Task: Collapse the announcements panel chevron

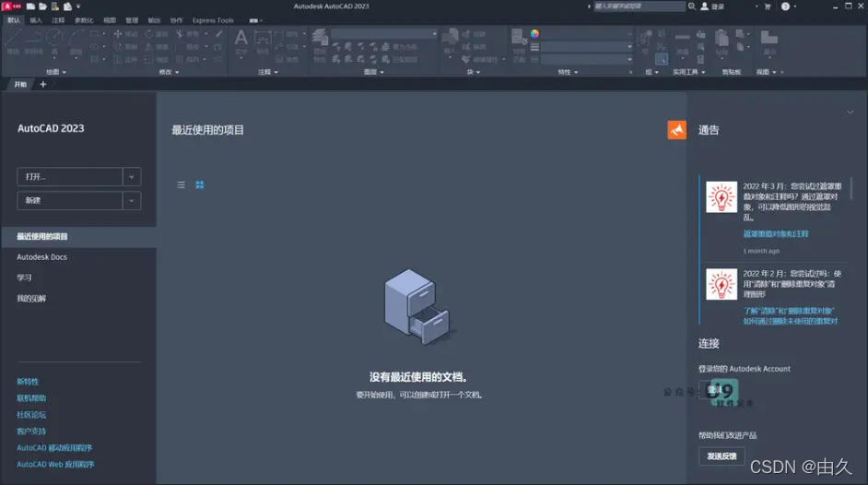Action: click(850, 112)
